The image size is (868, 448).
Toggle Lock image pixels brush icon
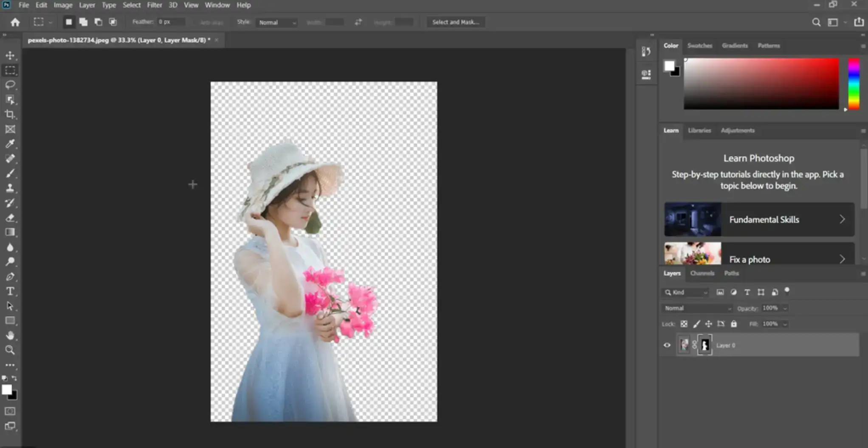click(x=696, y=324)
